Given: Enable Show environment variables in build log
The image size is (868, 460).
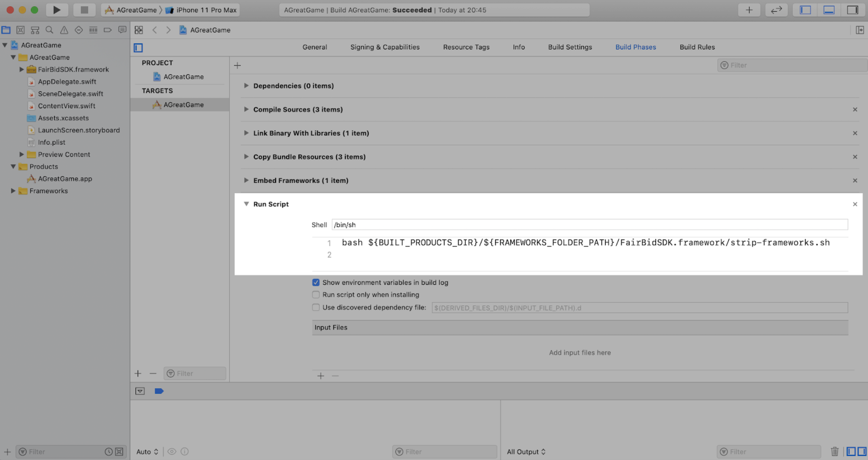Looking at the screenshot, I should (316, 282).
